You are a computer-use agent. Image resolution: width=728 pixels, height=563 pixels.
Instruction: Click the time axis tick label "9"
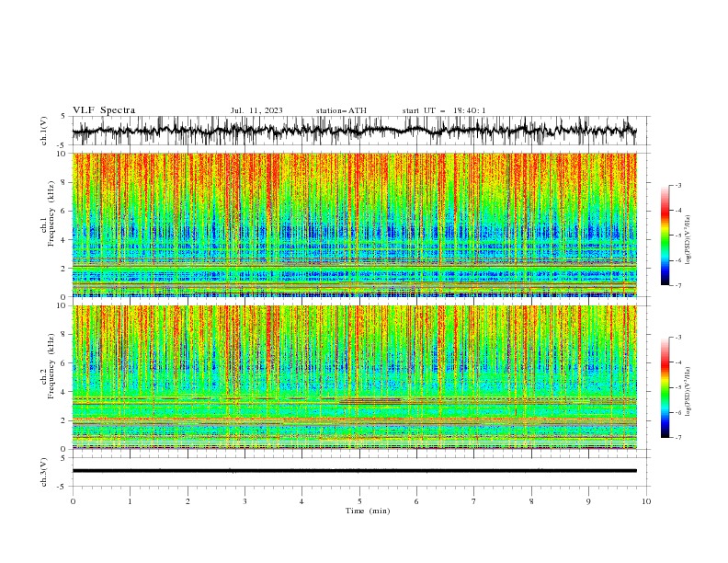tap(588, 501)
